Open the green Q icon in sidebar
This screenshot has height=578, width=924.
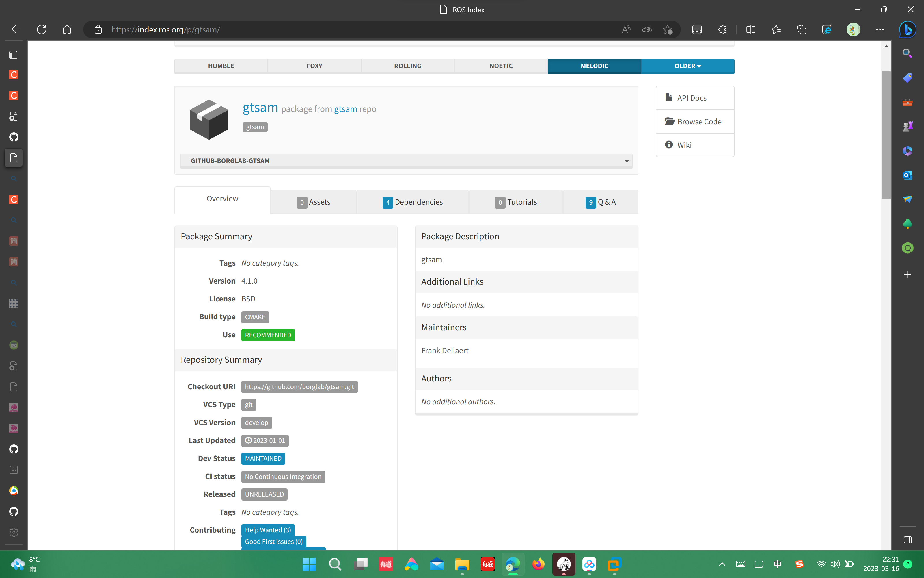coord(908,248)
